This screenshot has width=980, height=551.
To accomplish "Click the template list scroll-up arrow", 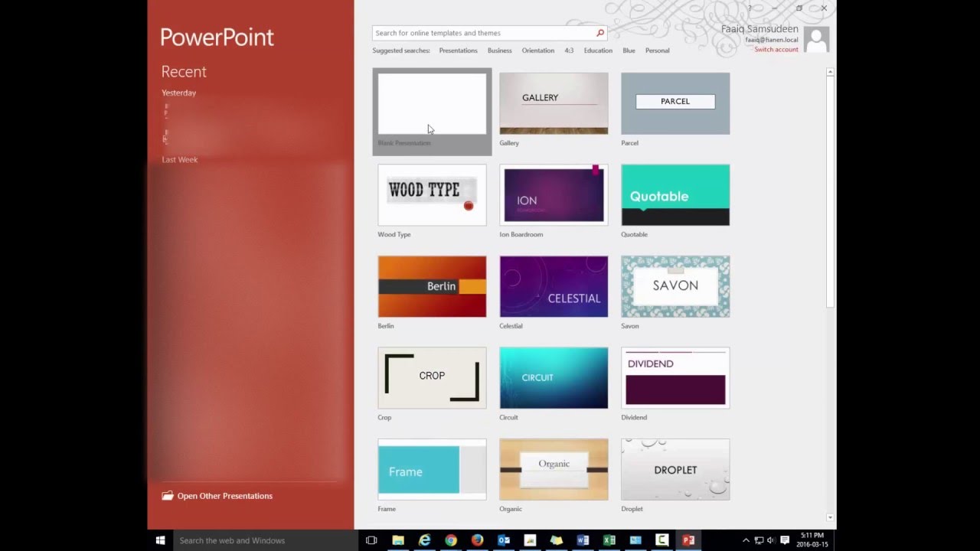I will click(x=830, y=72).
